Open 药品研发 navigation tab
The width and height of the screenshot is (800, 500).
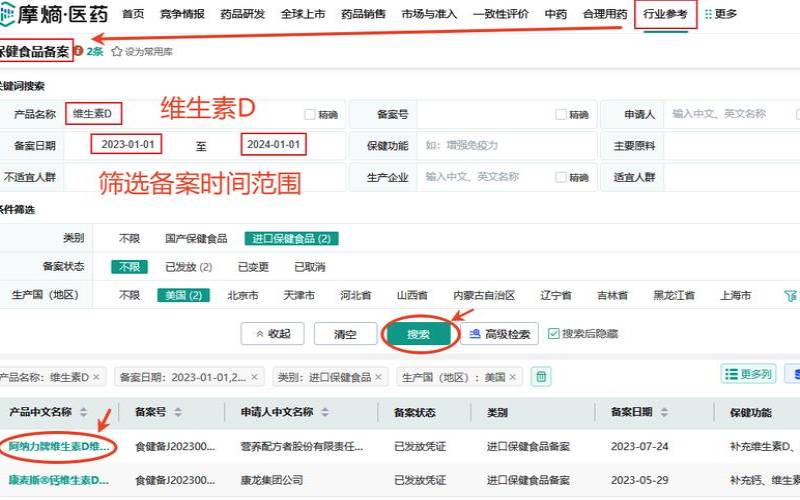tap(242, 14)
